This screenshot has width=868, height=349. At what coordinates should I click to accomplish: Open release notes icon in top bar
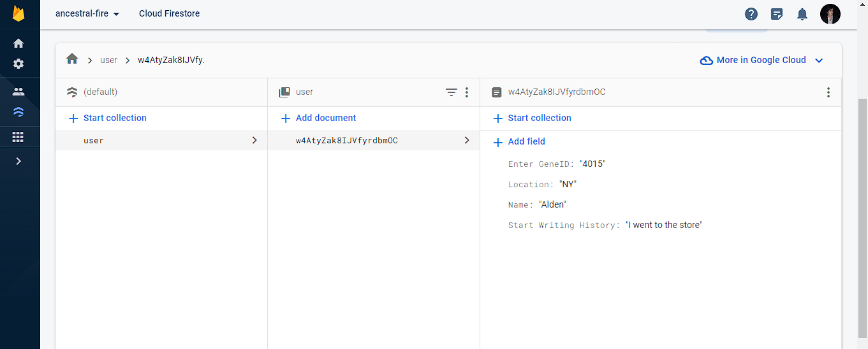coord(777,14)
